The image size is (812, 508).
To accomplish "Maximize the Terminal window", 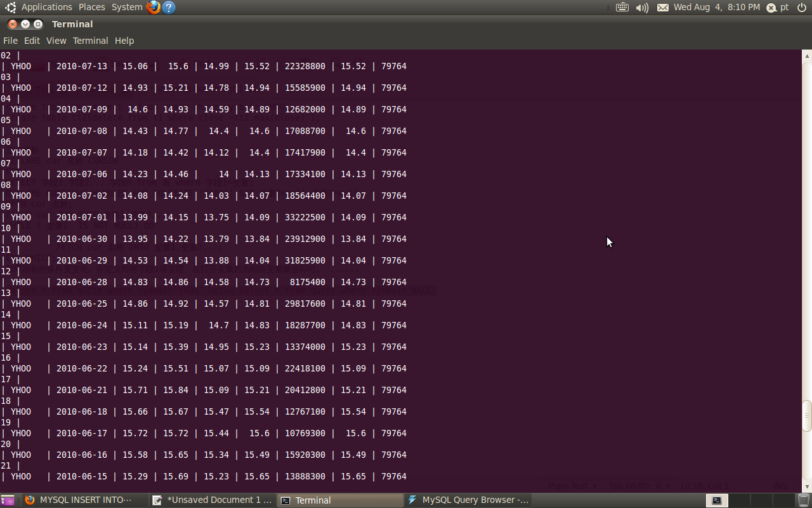I will click(38, 24).
